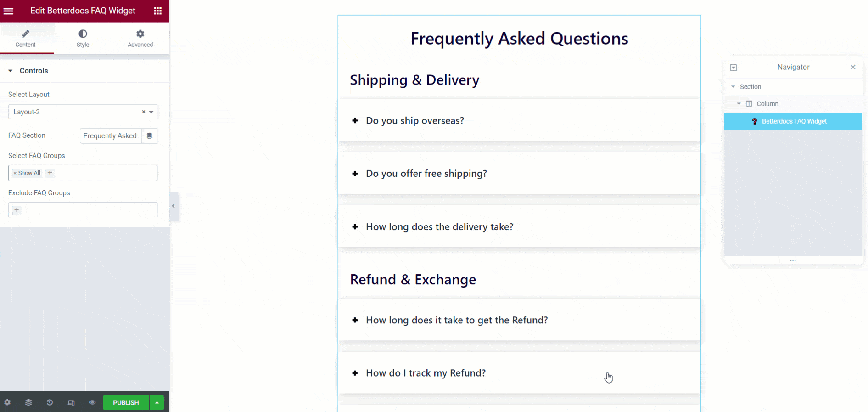Open the revision history icon
The image size is (868, 412).
click(x=50, y=402)
